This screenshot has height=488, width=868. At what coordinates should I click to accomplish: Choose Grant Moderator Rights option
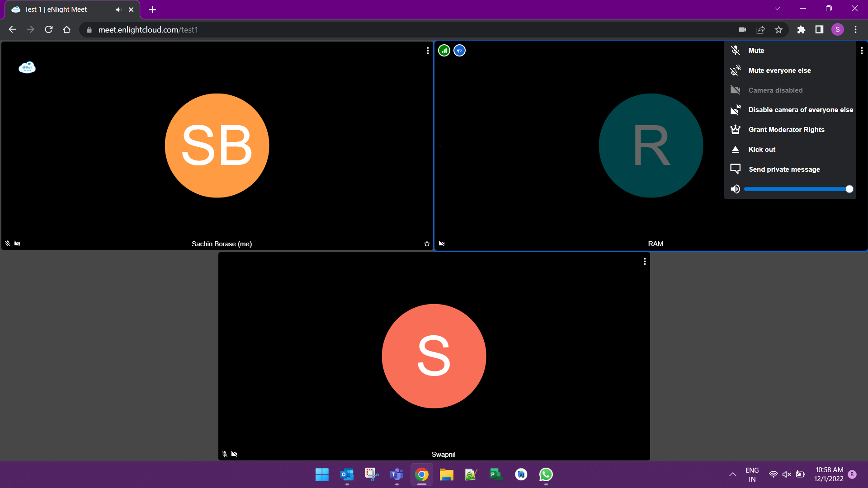click(786, 130)
